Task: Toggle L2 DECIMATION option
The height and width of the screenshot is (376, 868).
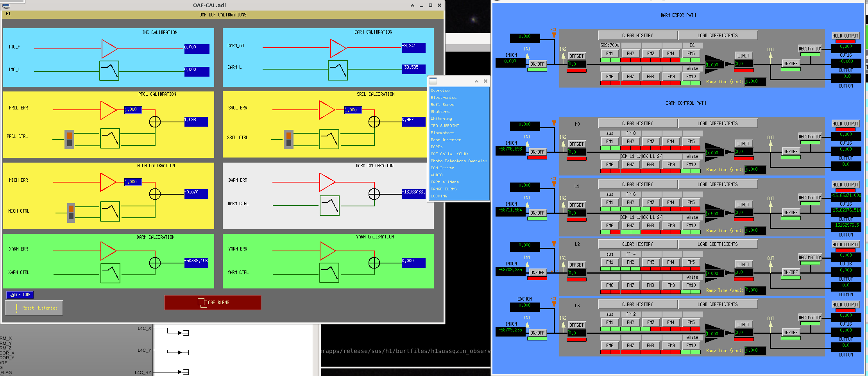Action: tap(810, 258)
